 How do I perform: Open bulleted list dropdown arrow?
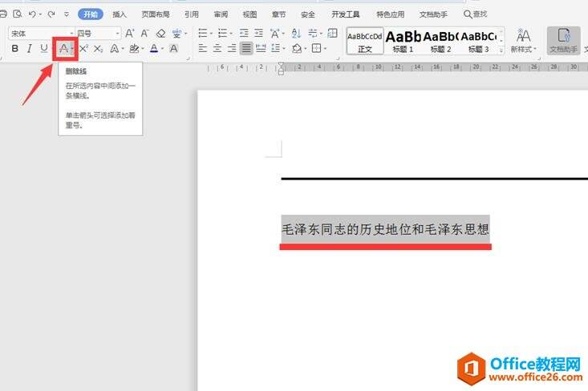point(211,34)
